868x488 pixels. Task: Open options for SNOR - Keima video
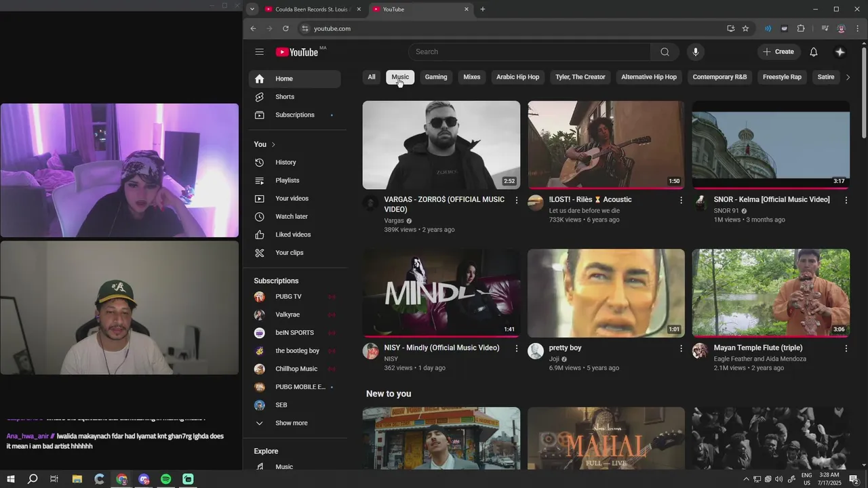click(x=846, y=200)
